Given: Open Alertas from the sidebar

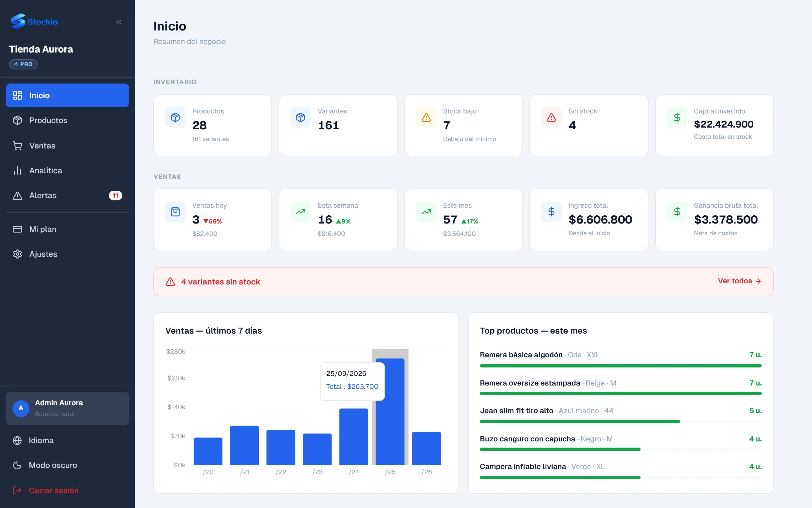Looking at the screenshot, I should [67, 196].
